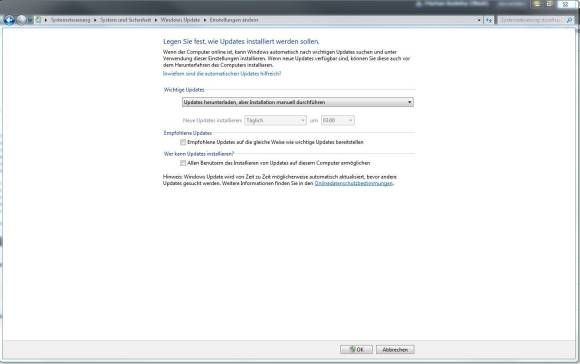Confirm settings with the OK button
Viewport: 580px width, 364px height.
click(x=356, y=350)
